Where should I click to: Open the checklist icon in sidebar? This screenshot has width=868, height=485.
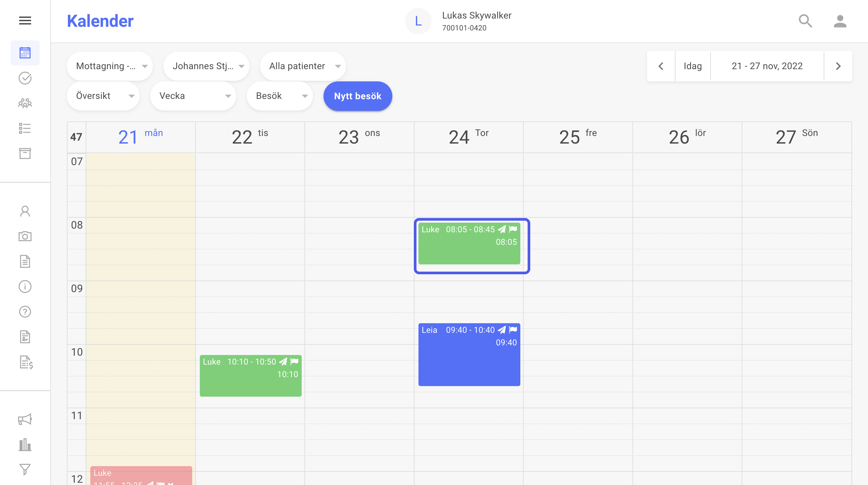25,128
